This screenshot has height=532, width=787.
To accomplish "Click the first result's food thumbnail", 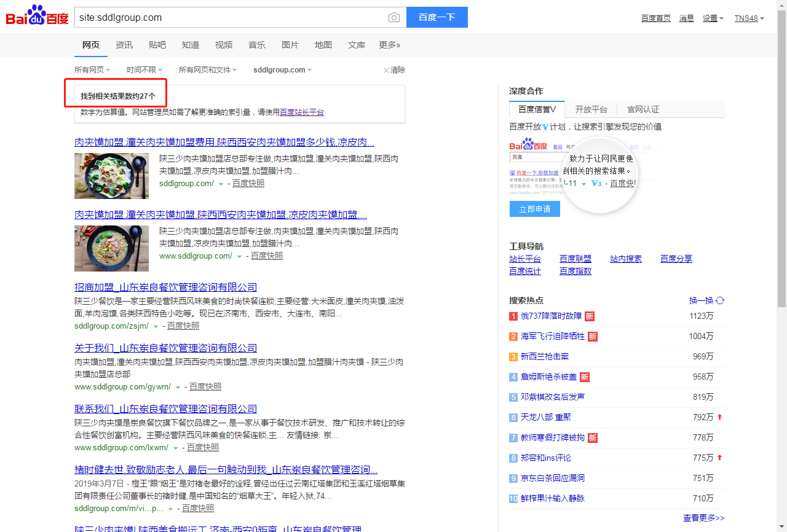I will (111, 176).
